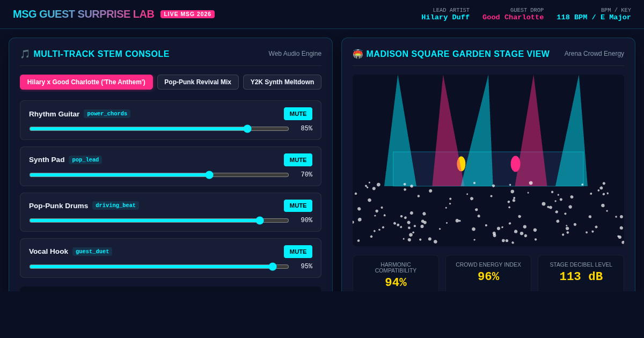Screen dimensions: 644x338
Task: Click the 94% Harmonic Compatibility value
Action: (396, 283)
